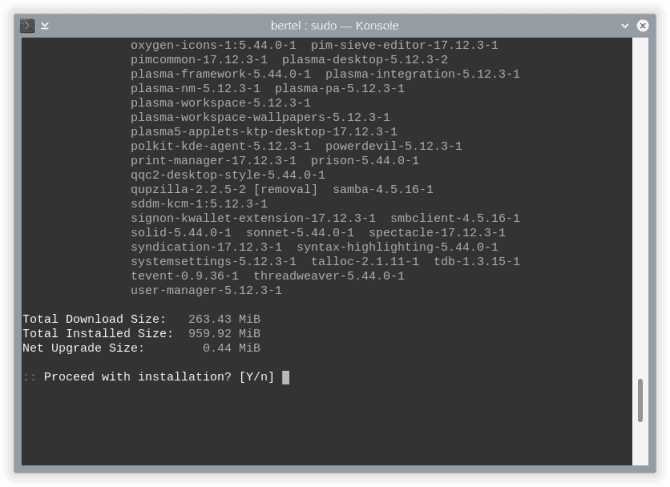Click 'syndication-17.12.3-1' package name
The image size is (670, 487).
click(x=206, y=247)
